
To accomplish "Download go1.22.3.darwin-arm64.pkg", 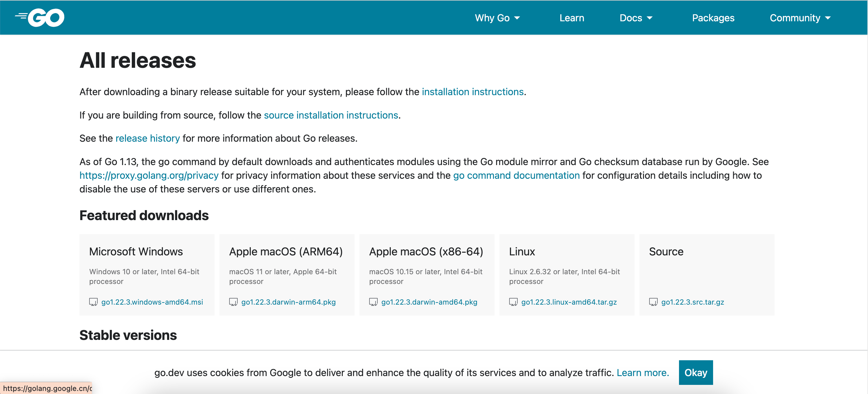I will (289, 302).
